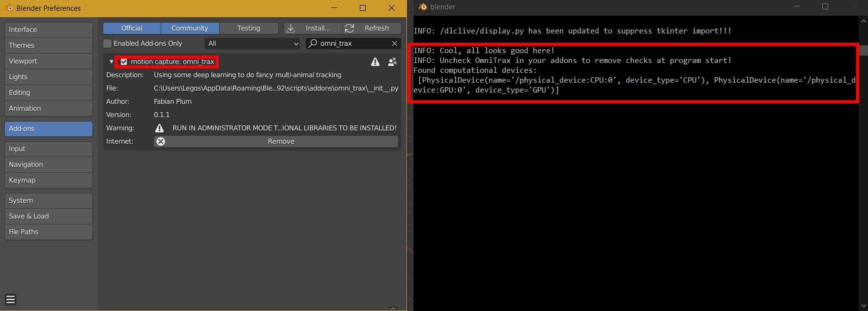Refresh the add-ons list
The width and height of the screenshot is (868, 311).
pyautogui.click(x=372, y=28)
